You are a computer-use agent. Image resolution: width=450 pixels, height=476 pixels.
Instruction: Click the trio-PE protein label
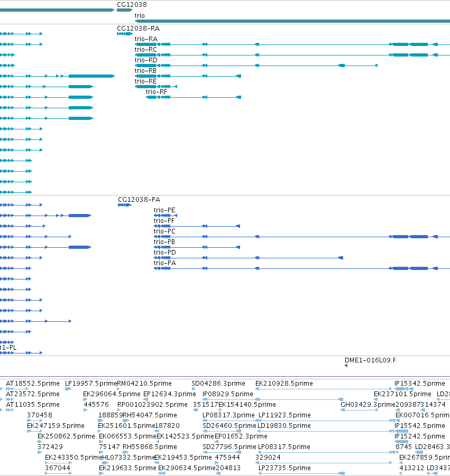click(x=164, y=210)
